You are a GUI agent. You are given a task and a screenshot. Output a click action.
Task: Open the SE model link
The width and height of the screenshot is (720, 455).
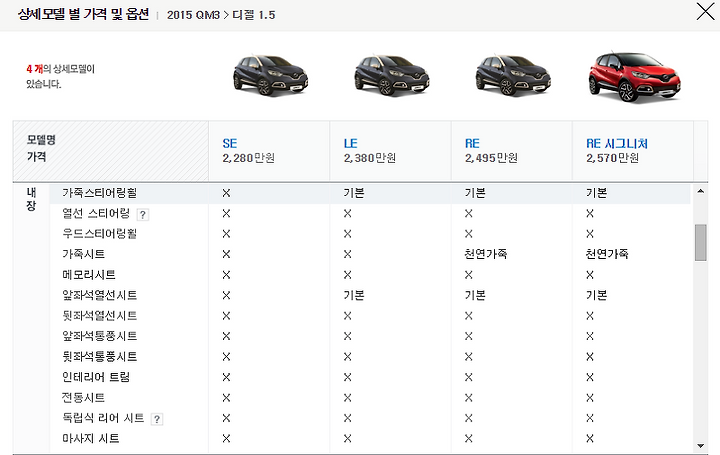point(230,143)
